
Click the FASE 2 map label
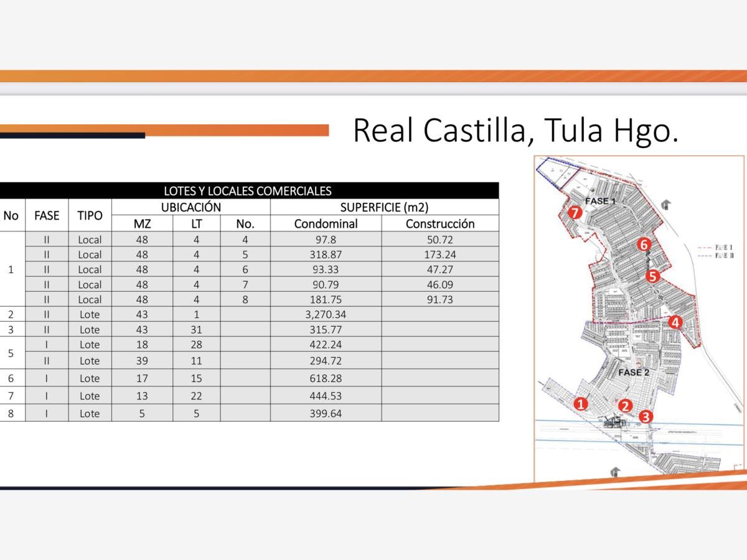pos(634,372)
